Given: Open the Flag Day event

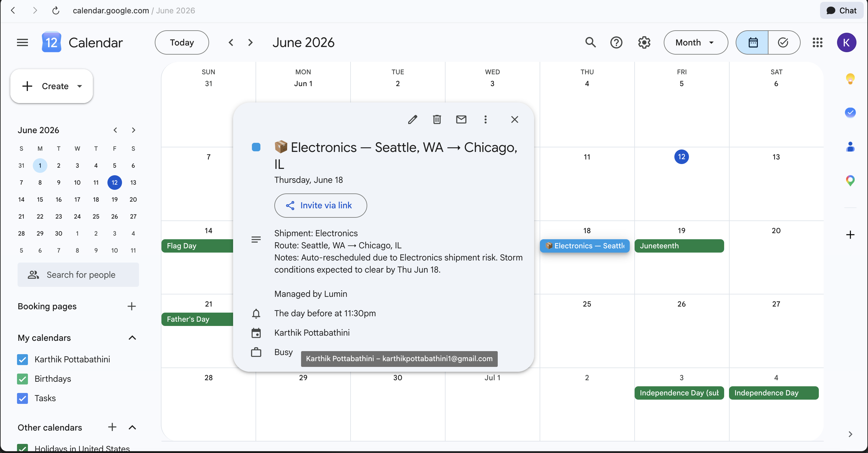Looking at the screenshot, I should [197, 246].
